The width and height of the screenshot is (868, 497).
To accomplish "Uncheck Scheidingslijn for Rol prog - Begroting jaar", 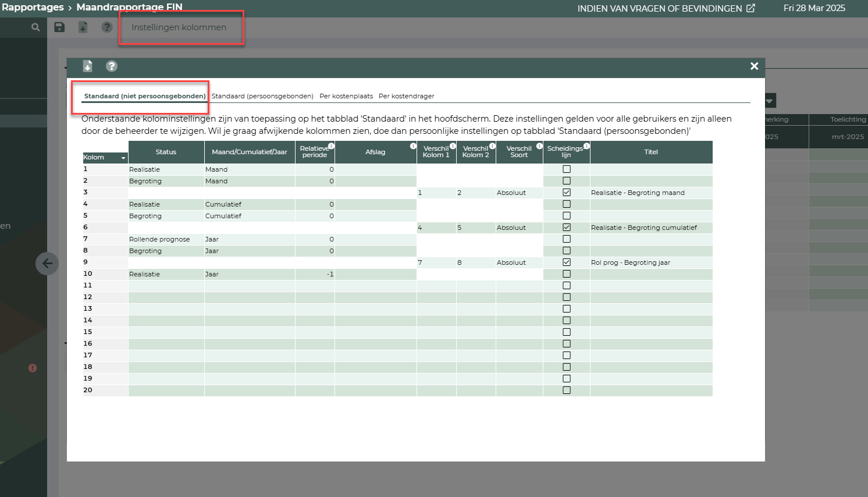I will coord(567,262).
